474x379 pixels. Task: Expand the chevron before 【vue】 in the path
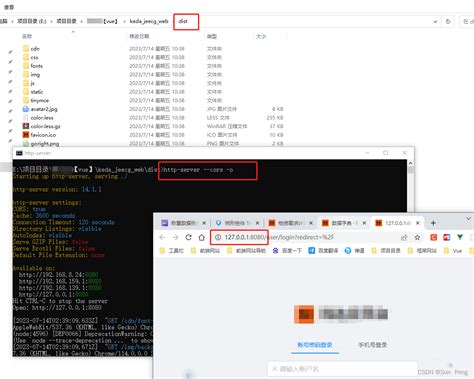pyautogui.click(x=81, y=21)
